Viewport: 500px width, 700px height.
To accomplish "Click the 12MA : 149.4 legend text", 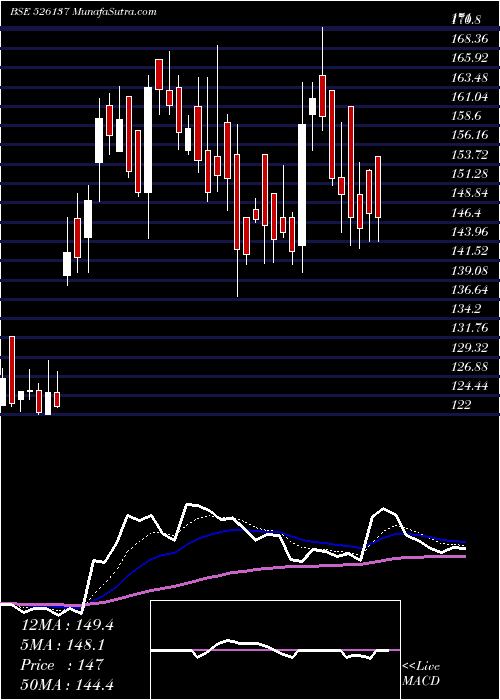I will coord(67,625).
